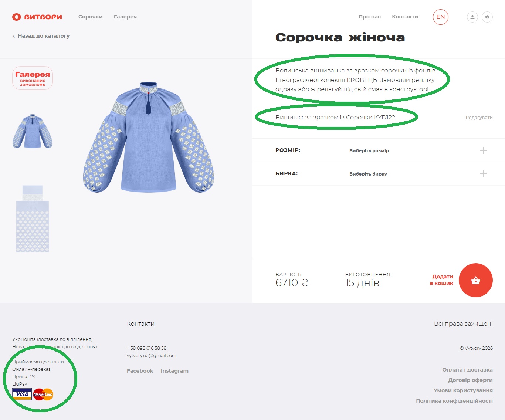Open the Сорочки menu item
This screenshot has height=420, width=505.
click(x=90, y=17)
